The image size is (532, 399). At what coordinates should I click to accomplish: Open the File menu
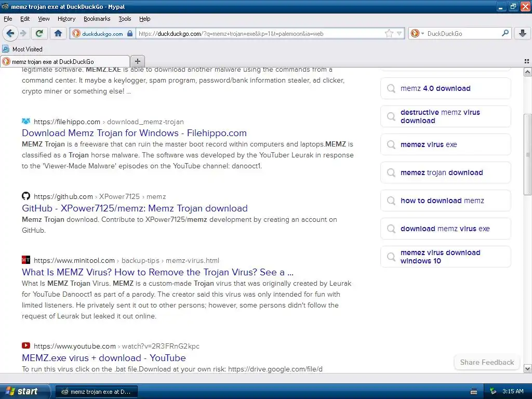point(8,19)
